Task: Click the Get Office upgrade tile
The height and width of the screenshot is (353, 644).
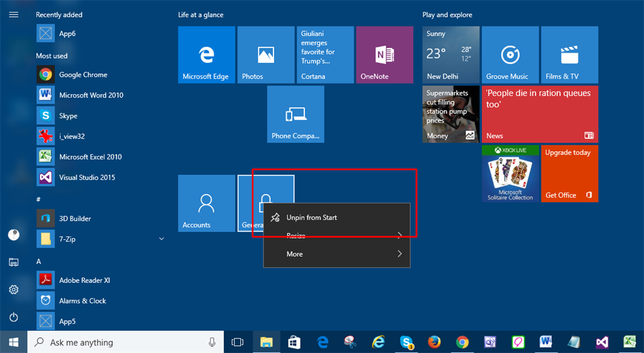Action: (569, 174)
